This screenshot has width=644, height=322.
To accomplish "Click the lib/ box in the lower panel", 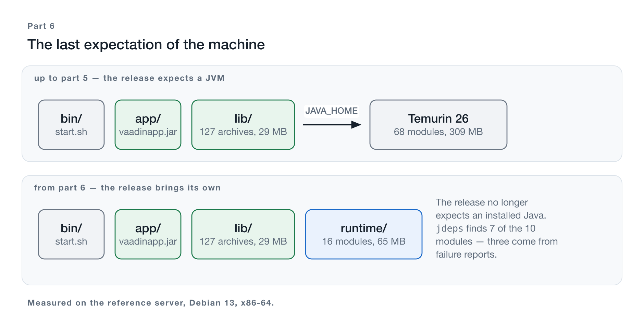I will pos(243,234).
